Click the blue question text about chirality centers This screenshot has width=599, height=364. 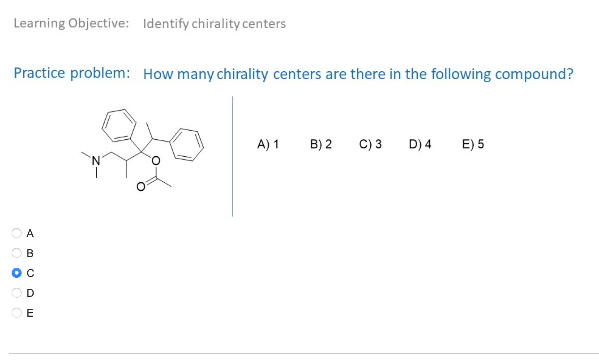(x=358, y=74)
